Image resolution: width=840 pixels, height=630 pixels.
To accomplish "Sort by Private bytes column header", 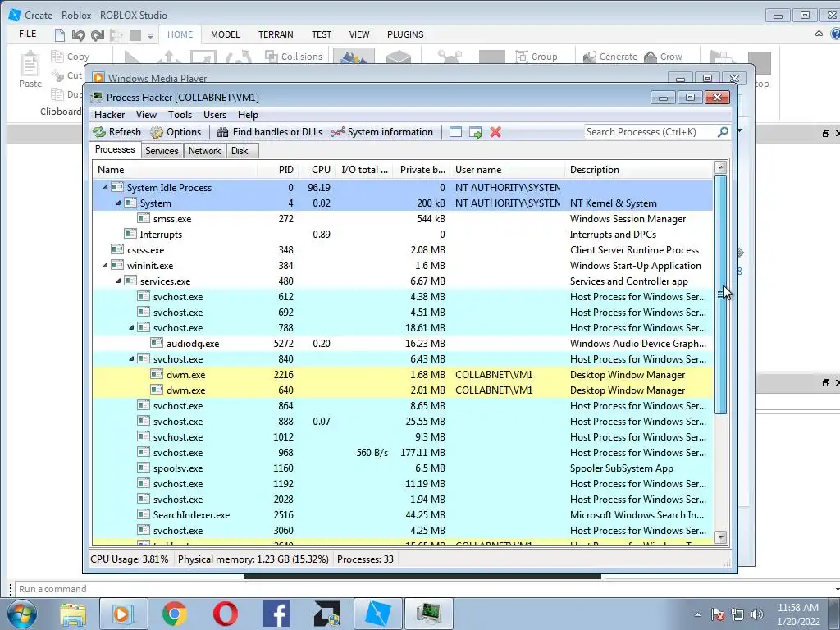I will [422, 170].
